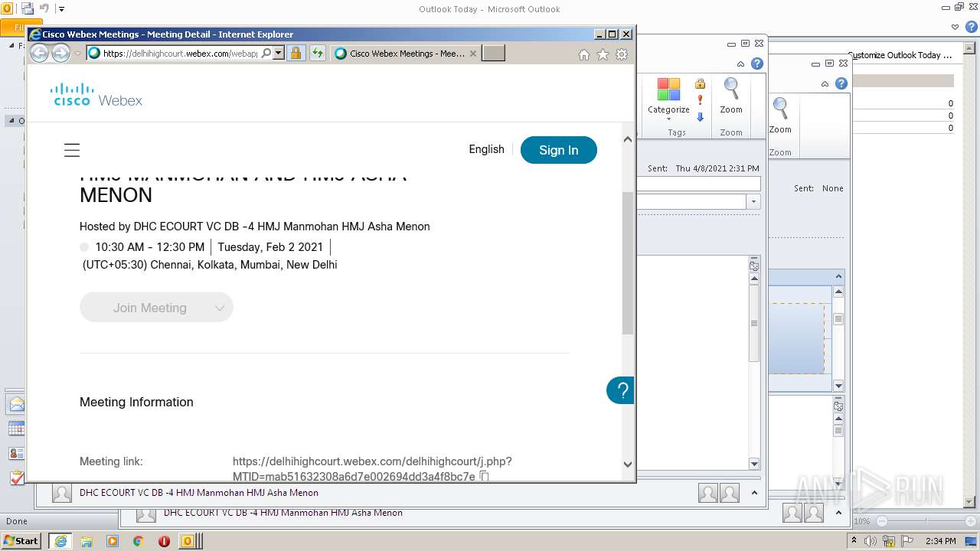This screenshot has height=551, width=980.
Task: Click the Webex page vertical scrollbar thumb
Action: click(628, 262)
